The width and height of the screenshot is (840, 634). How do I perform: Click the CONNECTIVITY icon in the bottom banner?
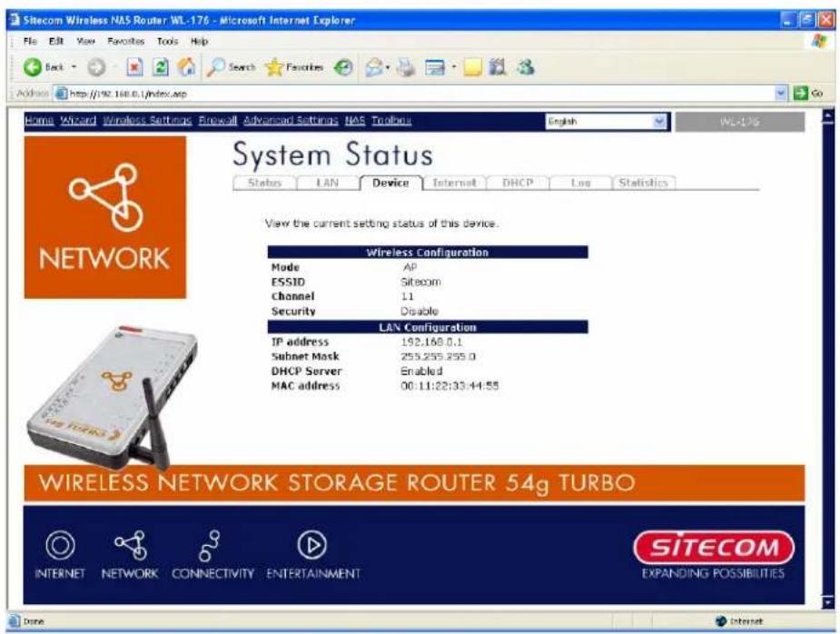click(210, 545)
